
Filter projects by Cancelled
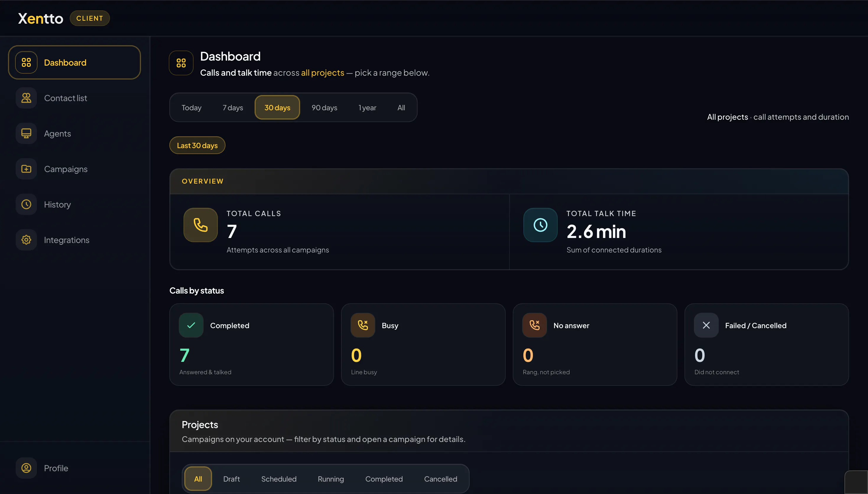click(440, 479)
